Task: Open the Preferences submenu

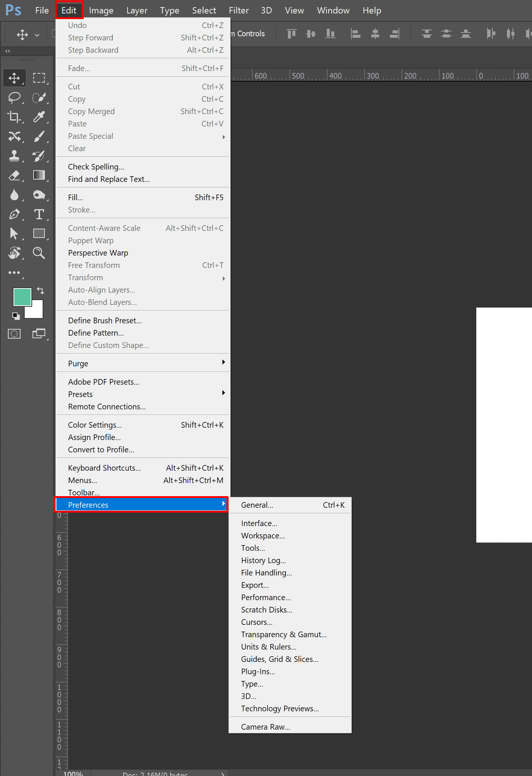Action: (x=142, y=505)
